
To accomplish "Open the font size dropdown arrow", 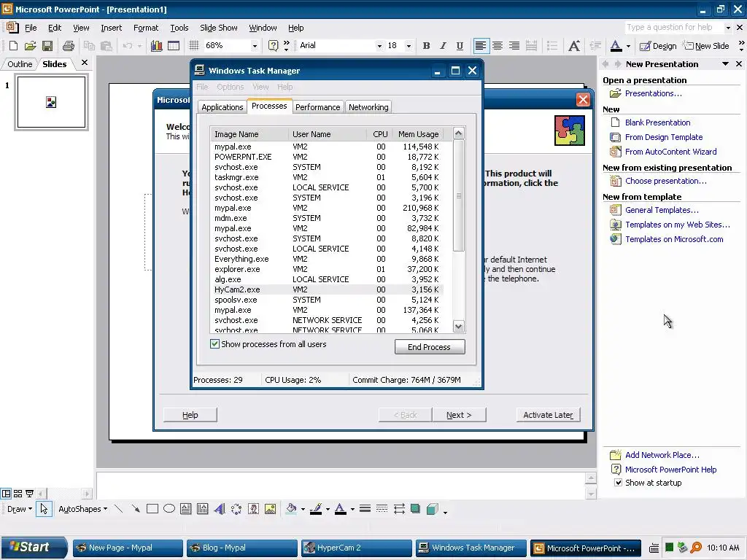I will [409, 46].
